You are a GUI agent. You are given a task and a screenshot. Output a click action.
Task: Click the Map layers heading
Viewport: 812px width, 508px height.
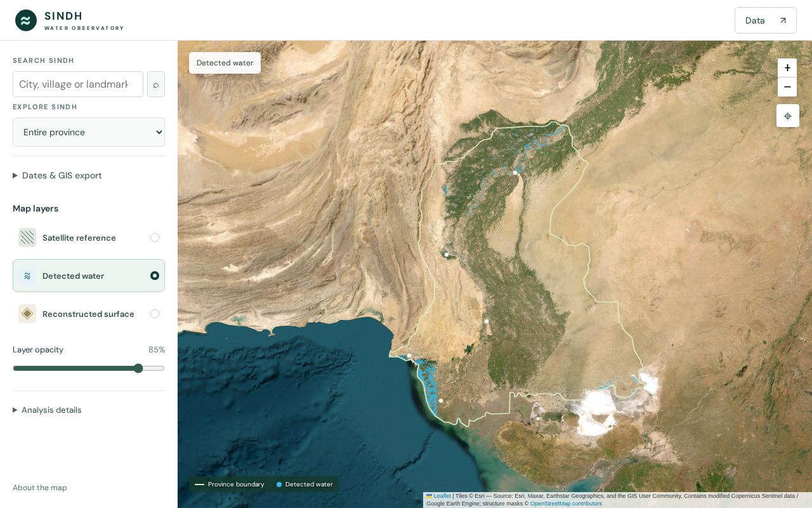point(36,208)
